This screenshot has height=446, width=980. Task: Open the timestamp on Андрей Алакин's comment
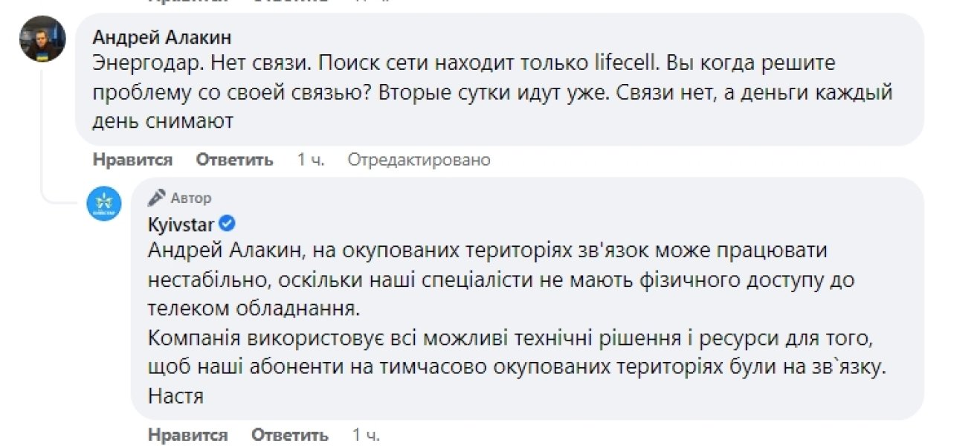coord(310,160)
